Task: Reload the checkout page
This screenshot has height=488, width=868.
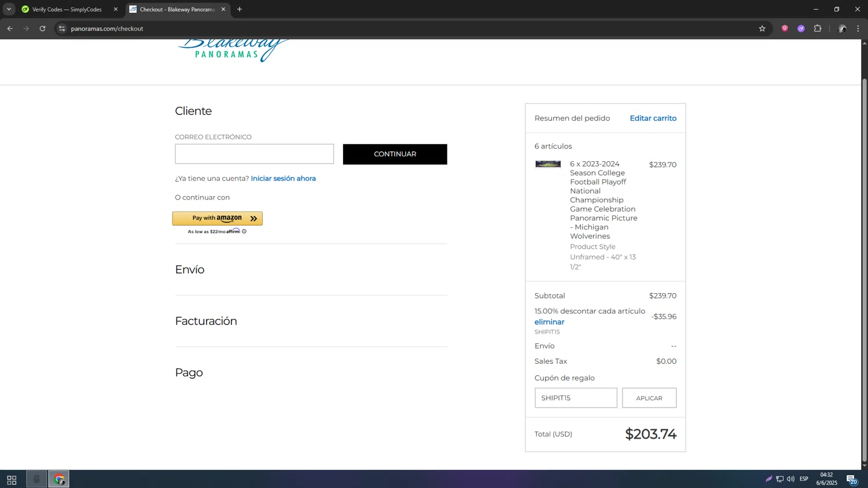Action: point(42,28)
